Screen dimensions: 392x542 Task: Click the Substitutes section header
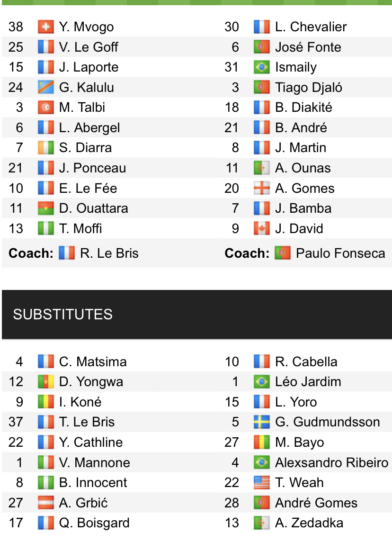[62, 315]
